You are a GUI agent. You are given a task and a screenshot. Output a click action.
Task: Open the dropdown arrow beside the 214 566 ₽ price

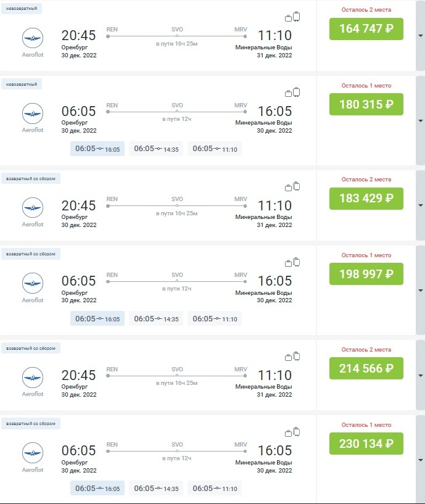coord(420,375)
